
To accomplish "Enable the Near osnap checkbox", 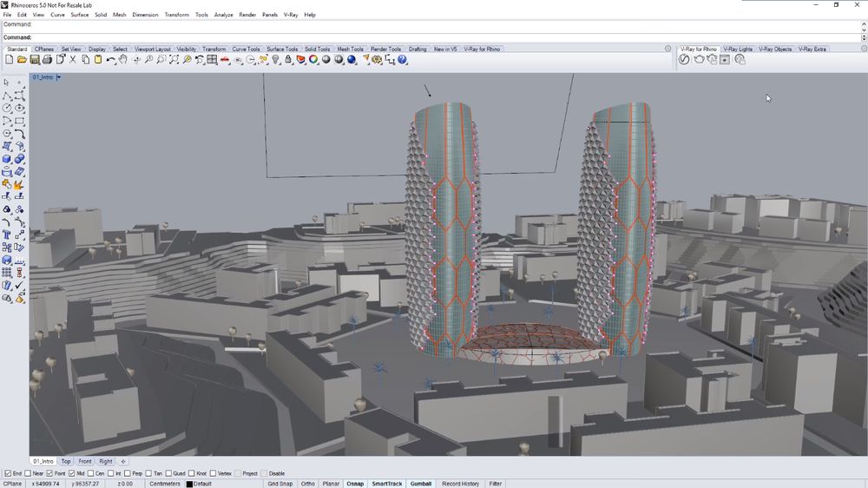I will 29,473.
